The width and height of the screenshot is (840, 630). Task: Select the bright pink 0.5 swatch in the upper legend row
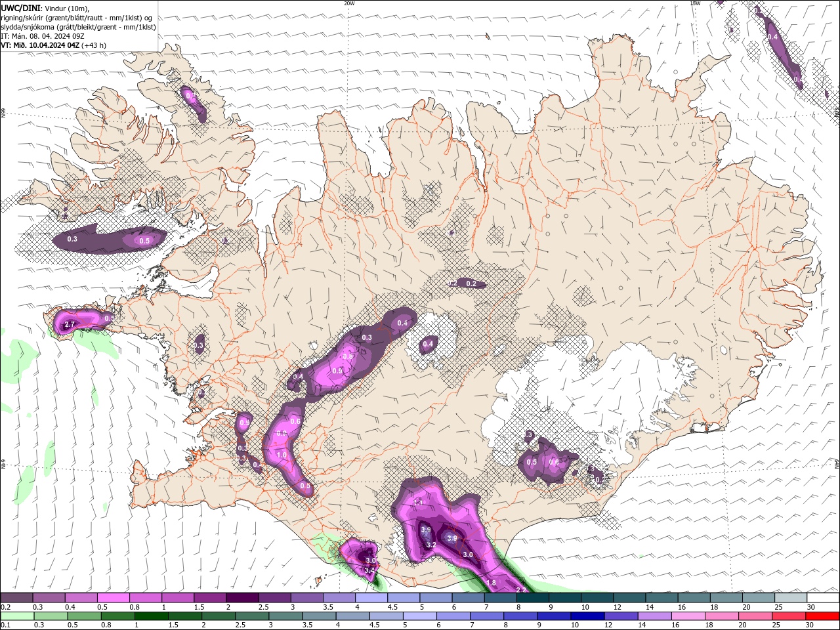click(114, 597)
